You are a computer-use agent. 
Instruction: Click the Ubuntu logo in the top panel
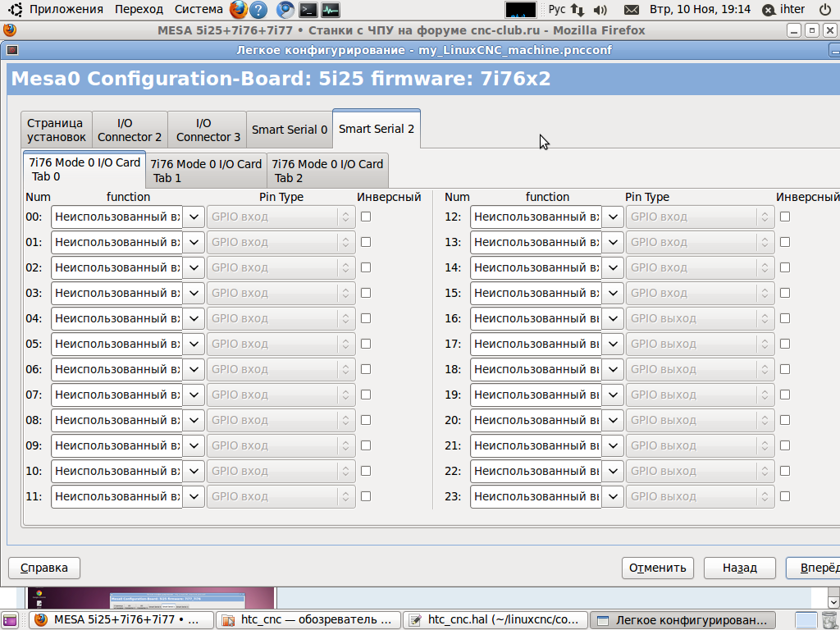click(16, 10)
